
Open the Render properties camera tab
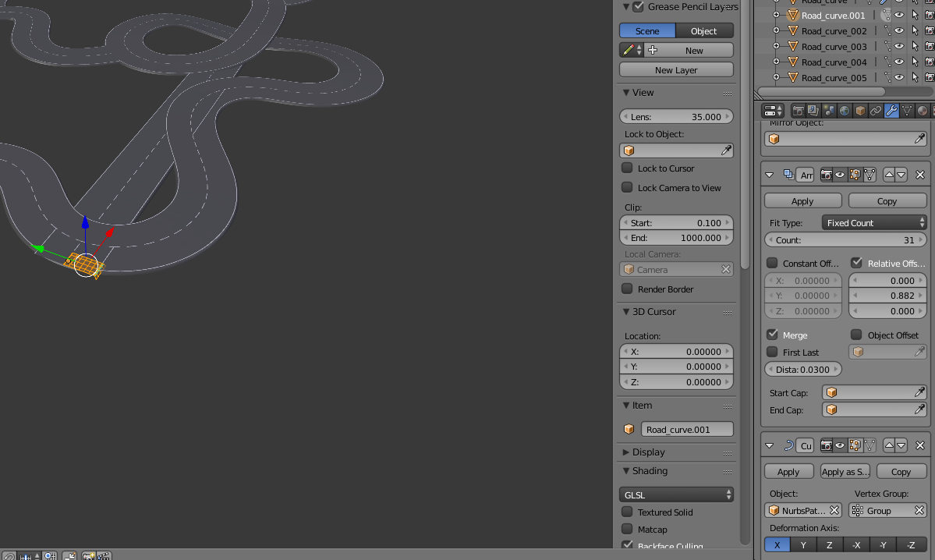[798, 111]
